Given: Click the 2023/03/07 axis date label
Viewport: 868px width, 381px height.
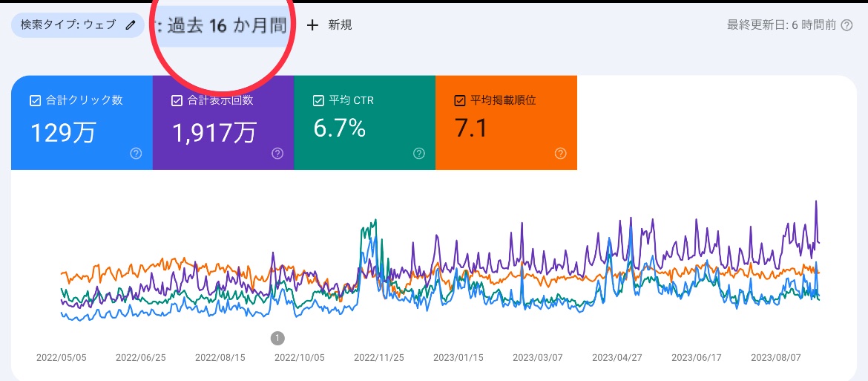Looking at the screenshot, I should (x=538, y=358).
